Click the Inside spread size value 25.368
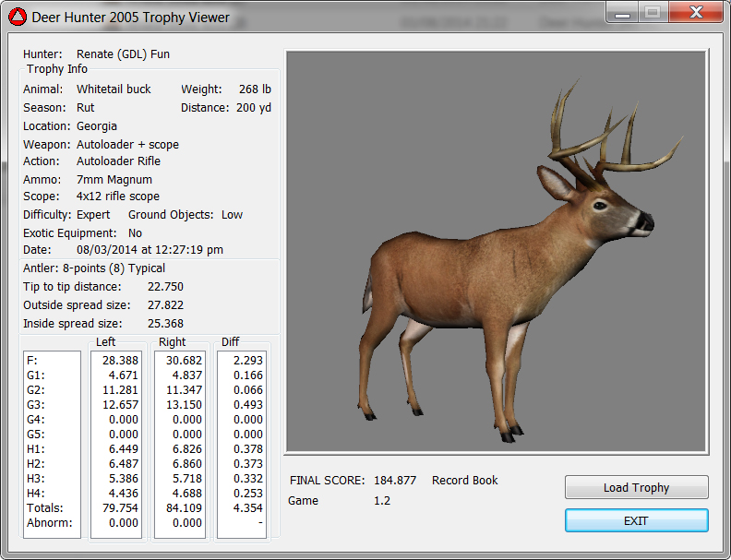Screen dimensions: 731x560 click(x=165, y=324)
